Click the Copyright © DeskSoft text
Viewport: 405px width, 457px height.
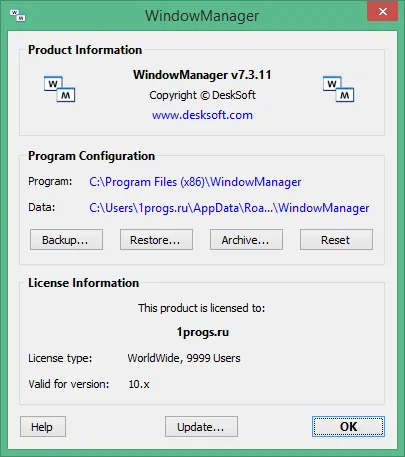pos(202,95)
